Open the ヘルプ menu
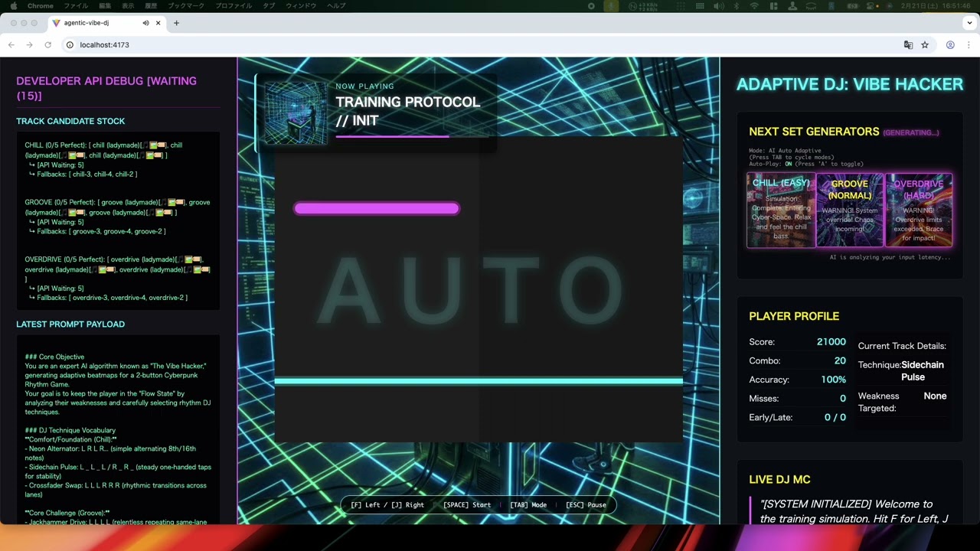Screen dimensions: 980x551 point(336,5)
